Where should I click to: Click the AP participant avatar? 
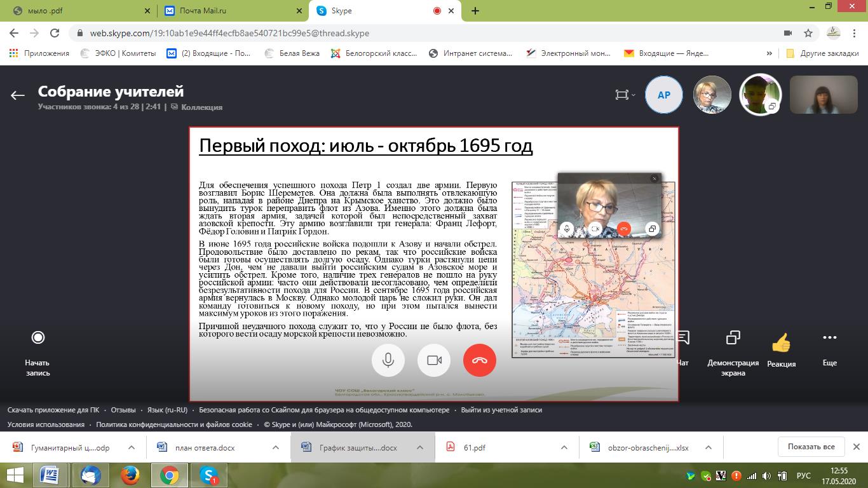click(663, 95)
